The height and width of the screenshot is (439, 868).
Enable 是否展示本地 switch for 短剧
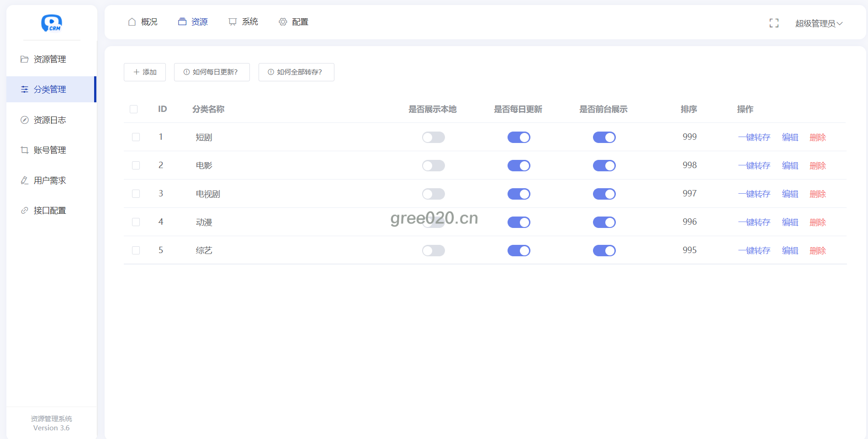pyautogui.click(x=433, y=138)
